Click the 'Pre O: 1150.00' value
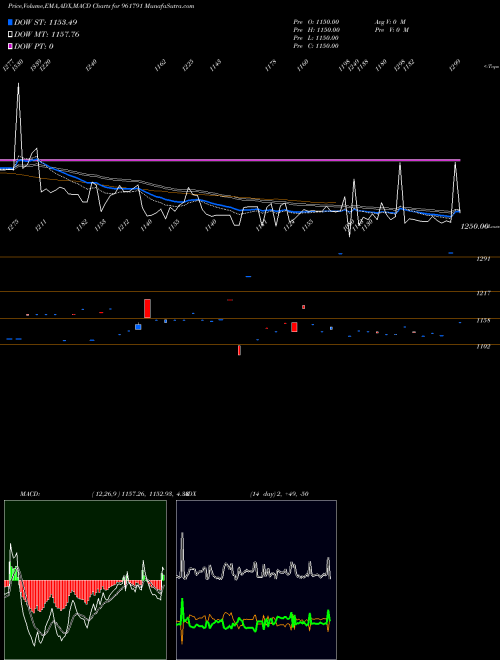 click(316, 22)
